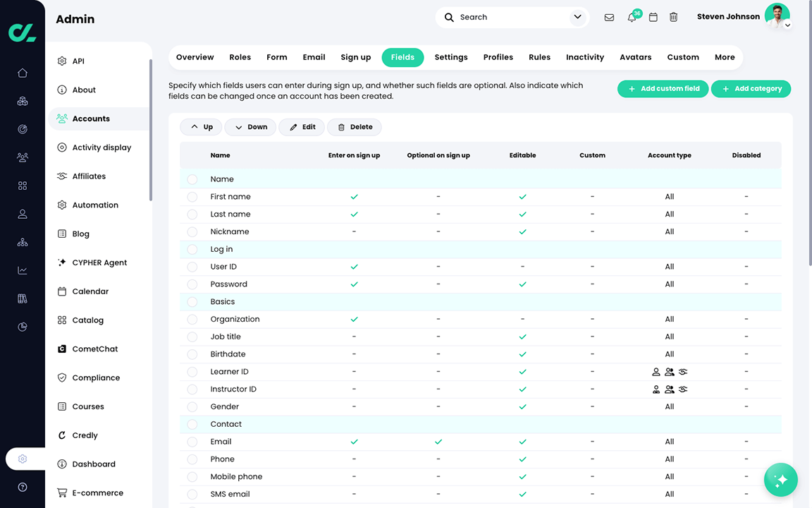Image resolution: width=812 pixels, height=508 pixels.
Task: Select the Email row radio button
Action: click(192, 441)
